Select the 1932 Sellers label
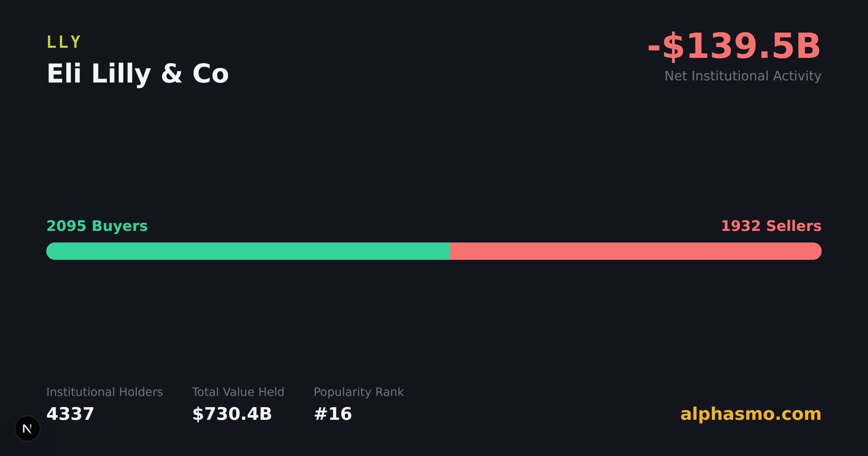868x456 pixels. (x=771, y=226)
